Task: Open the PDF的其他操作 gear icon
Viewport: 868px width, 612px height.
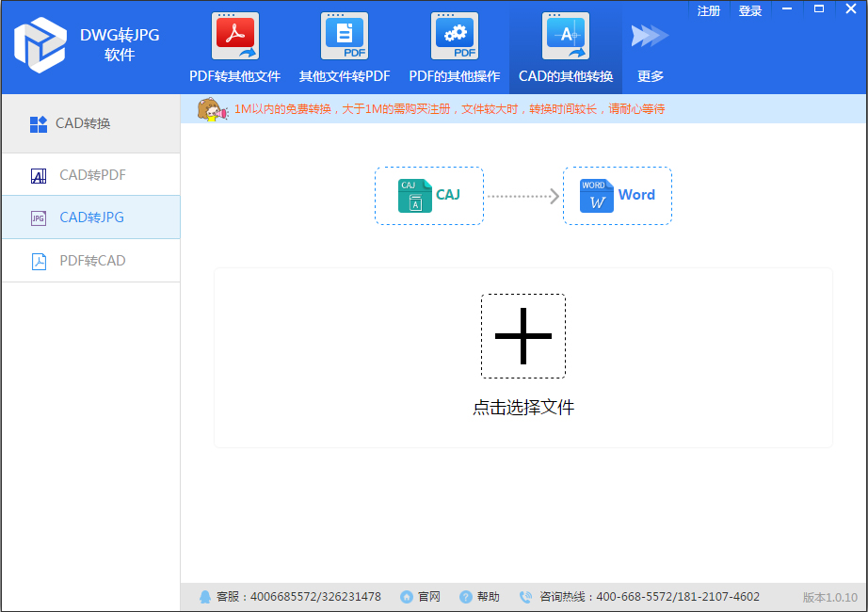Action: click(x=454, y=36)
